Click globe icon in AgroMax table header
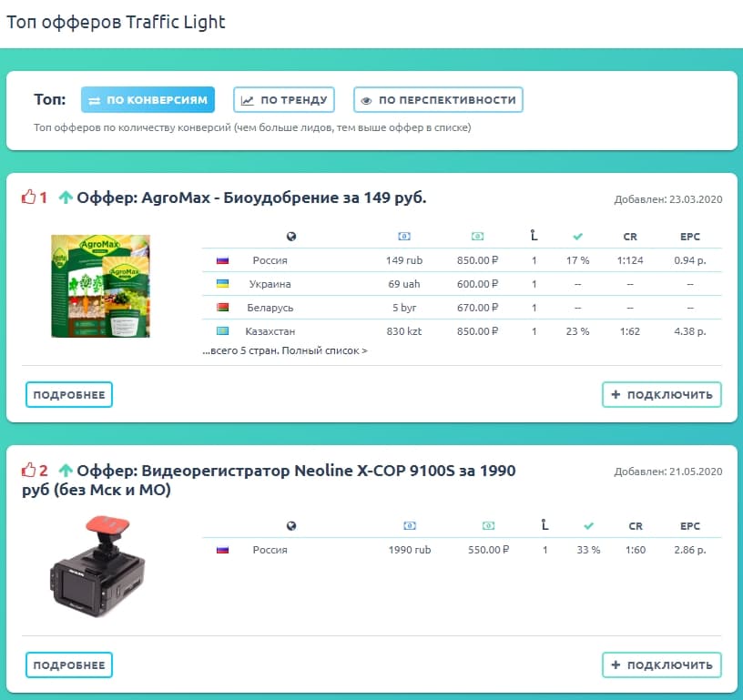 [x=291, y=237]
